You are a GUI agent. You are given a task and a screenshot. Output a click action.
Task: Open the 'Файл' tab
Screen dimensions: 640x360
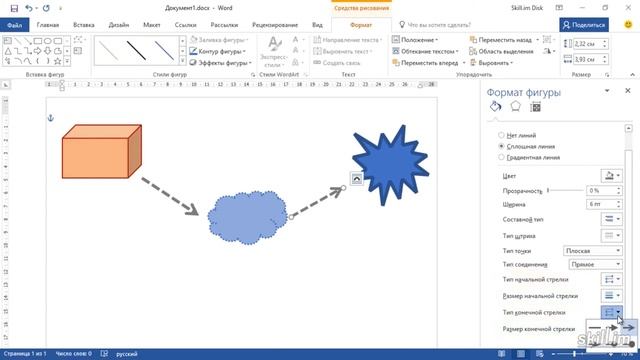click(x=14, y=25)
